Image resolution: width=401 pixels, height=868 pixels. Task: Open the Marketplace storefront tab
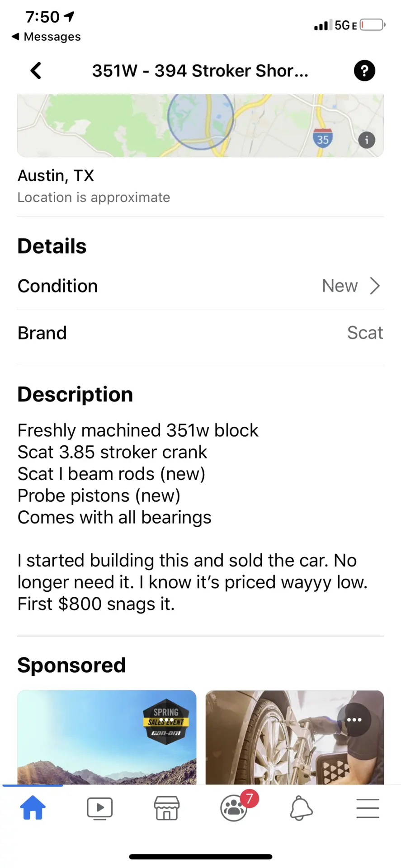click(x=166, y=808)
